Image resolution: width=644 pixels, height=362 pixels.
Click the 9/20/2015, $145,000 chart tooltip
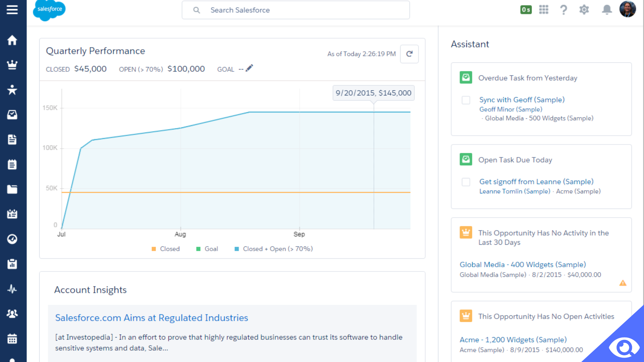pyautogui.click(x=373, y=93)
